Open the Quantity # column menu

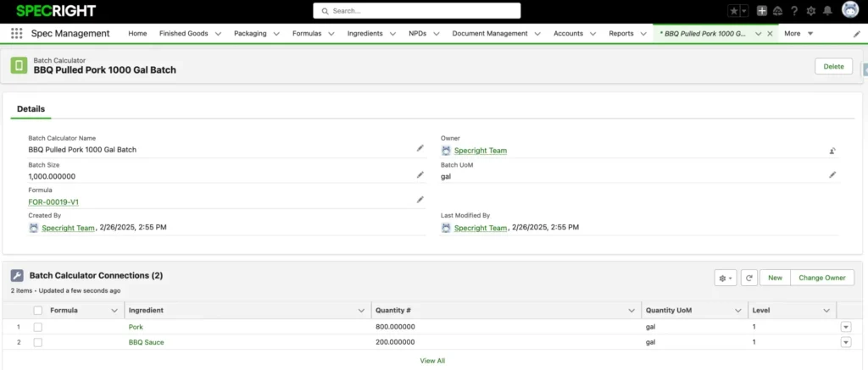[x=632, y=311]
